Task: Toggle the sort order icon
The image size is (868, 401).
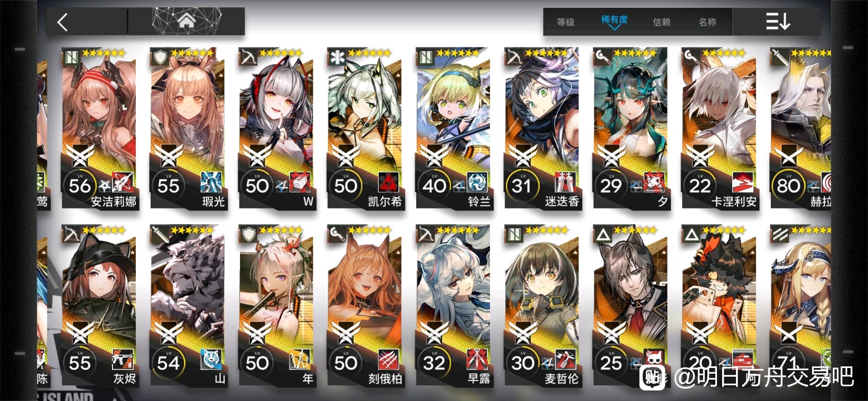Action: pos(777,22)
